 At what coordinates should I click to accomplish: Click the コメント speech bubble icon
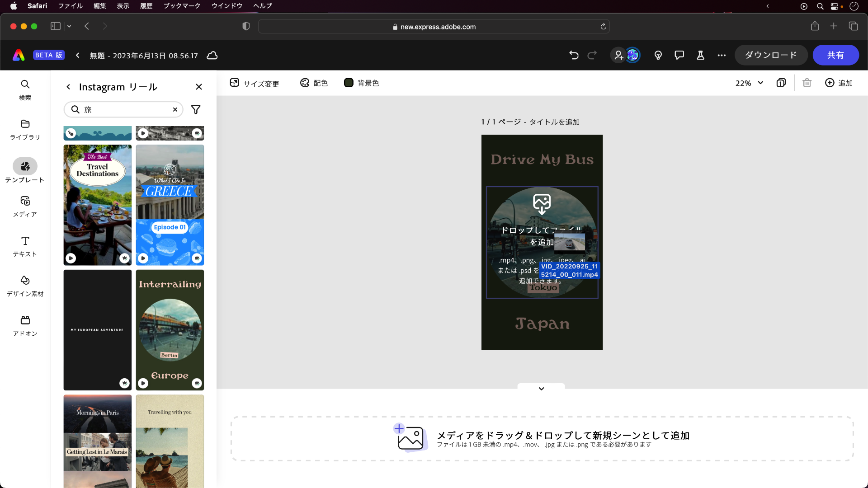pyautogui.click(x=679, y=55)
